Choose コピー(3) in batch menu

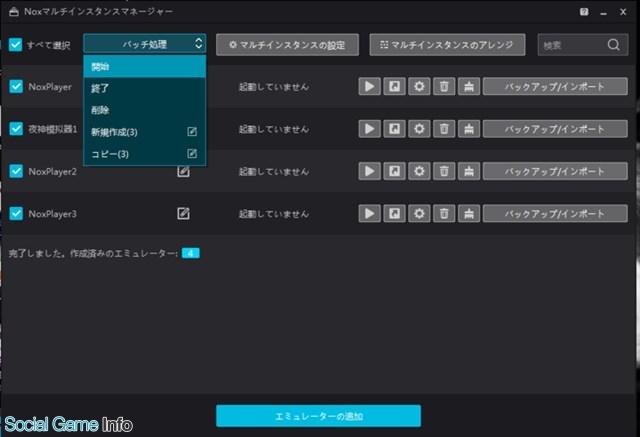[x=144, y=154]
